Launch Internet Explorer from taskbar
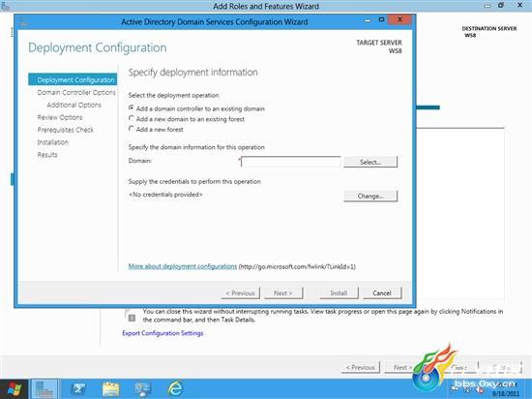This screenshot has width=532, height=399. (175, 389)
